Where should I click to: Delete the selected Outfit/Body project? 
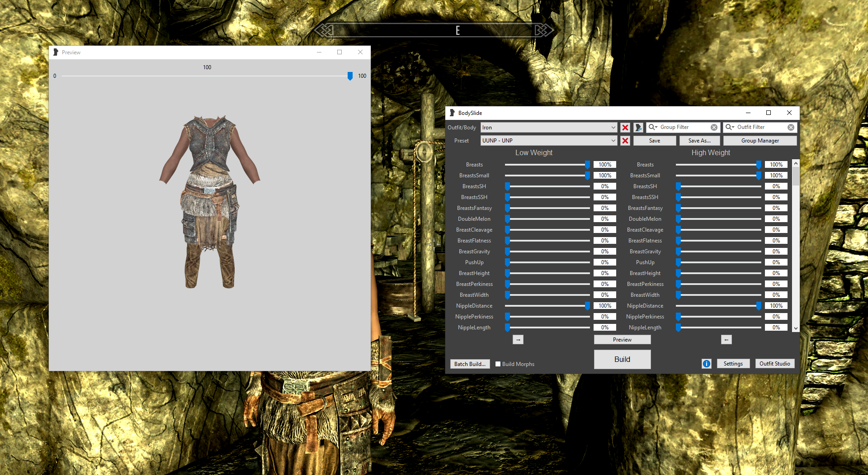coord(625,128)
